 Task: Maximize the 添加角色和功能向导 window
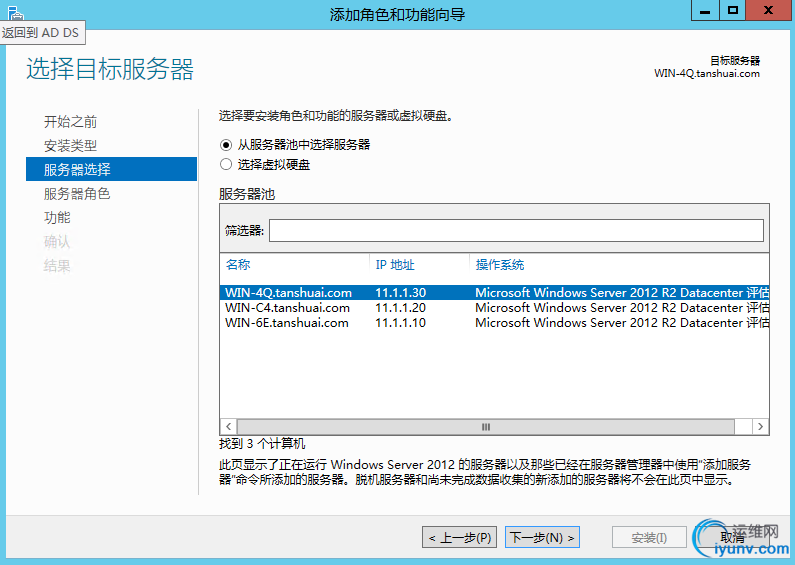click(732, 11)
